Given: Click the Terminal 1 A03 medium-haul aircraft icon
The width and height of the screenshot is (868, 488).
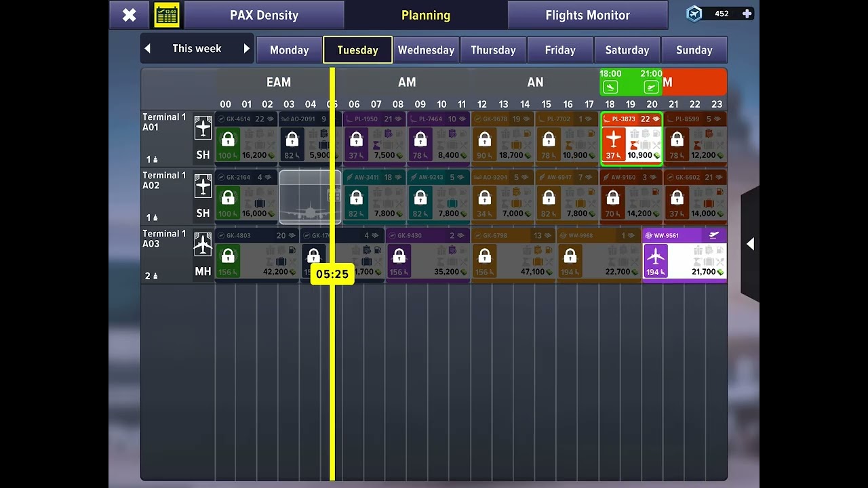Looking at the screenshot, I should pyautogui.click(x=203, y=244).
